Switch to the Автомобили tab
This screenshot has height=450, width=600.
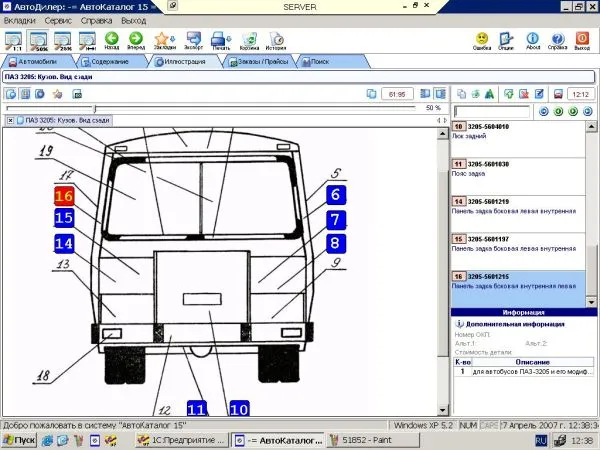click(x=37, y=62)
